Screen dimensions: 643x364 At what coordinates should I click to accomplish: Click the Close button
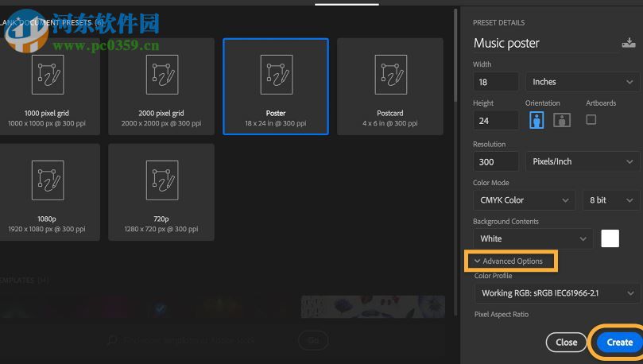click(567, 343)
